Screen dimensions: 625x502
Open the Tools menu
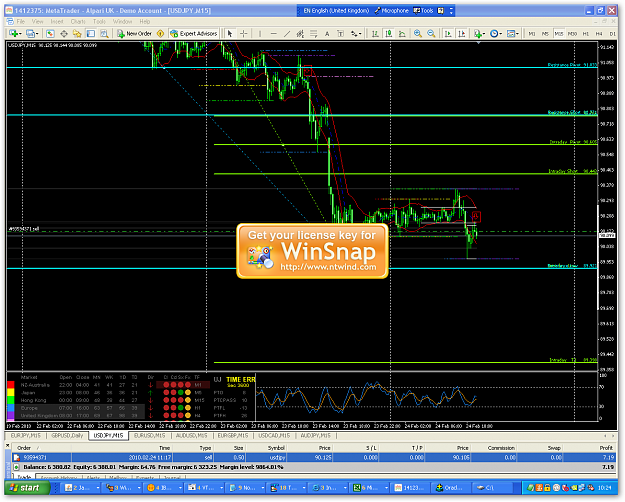(x=99, y=22)
